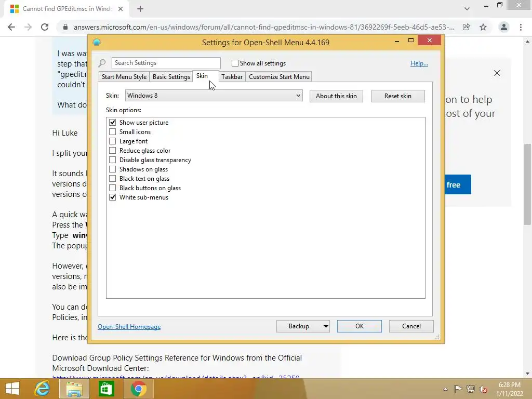Close the 'Cannot find GPEdit.msc' tab
Image resolution: width=532 pixels, height=399 pixels.
121,9
